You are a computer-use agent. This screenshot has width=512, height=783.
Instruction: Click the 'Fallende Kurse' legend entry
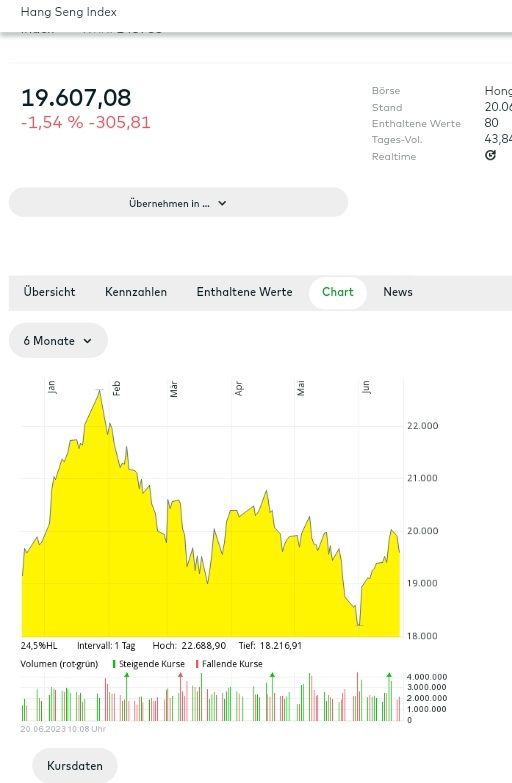[x=229, y=664]
